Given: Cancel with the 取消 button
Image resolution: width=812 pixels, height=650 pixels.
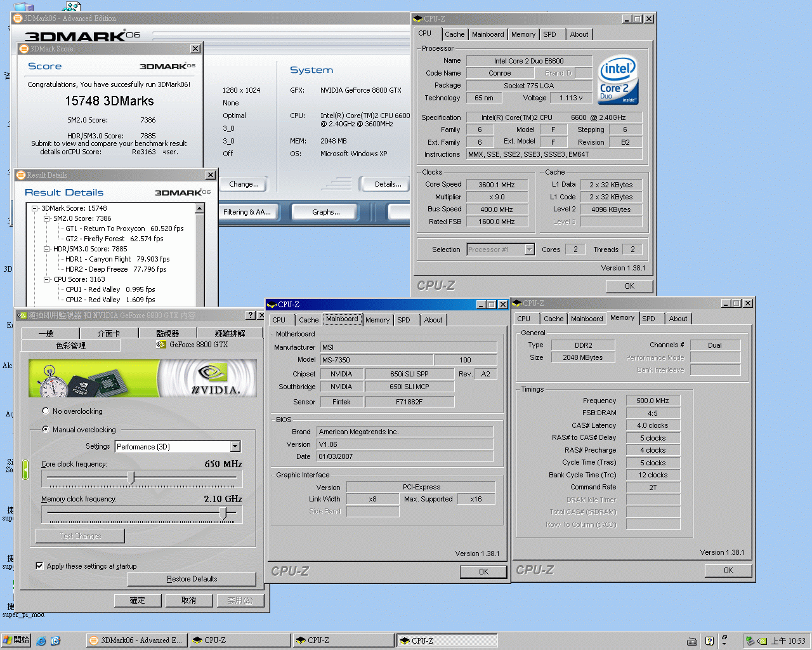Looking at the screenshot, I should (x=189, y=600).
